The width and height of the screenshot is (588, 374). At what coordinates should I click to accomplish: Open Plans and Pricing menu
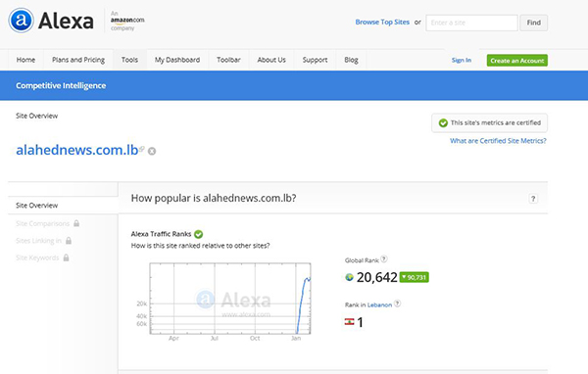(x=78, y=60)
